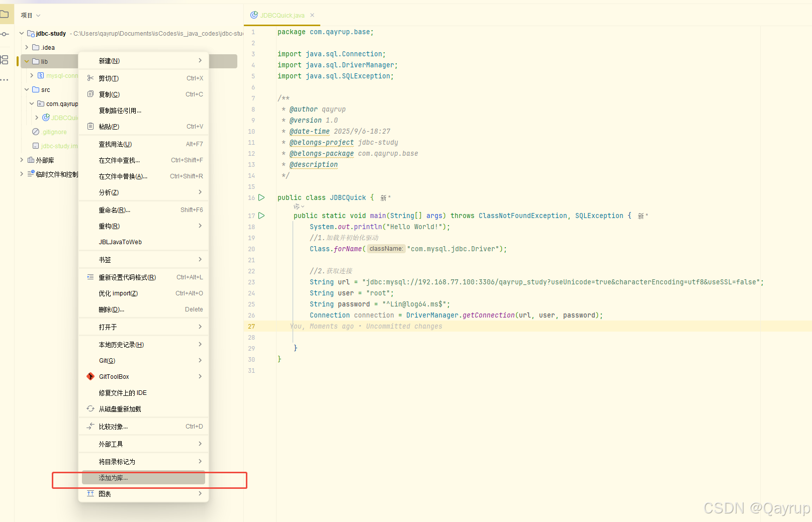Screen dimensions: 812x522
Task: Open the 重构(R) submenu
Action: tap(144, 226)
